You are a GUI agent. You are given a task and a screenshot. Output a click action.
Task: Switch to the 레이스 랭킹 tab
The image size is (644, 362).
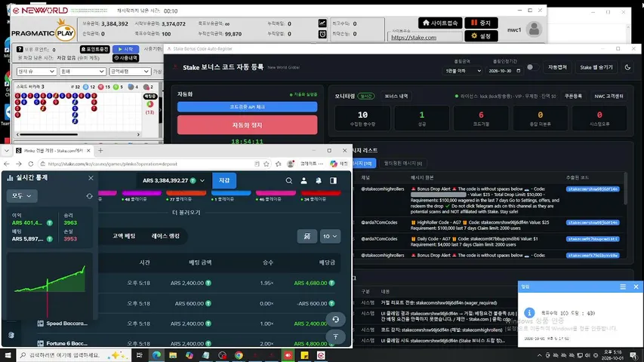165,236
